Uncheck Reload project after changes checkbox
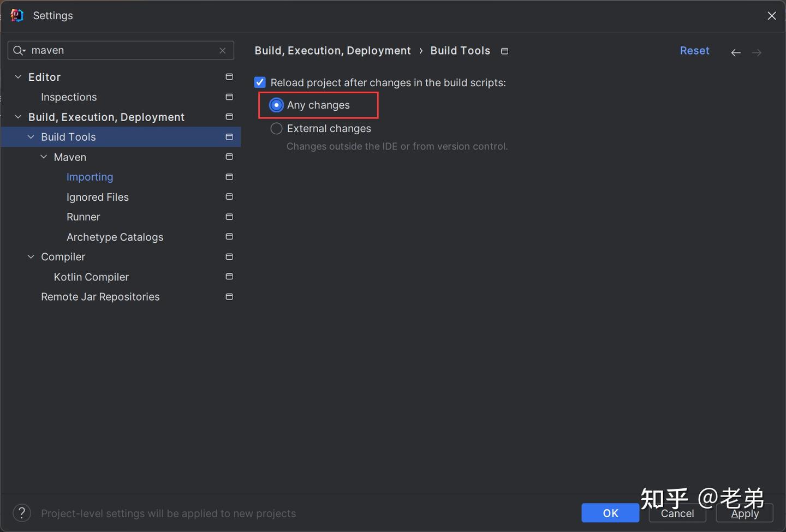Viewport: 786px width, 532px height. [260, 82]
